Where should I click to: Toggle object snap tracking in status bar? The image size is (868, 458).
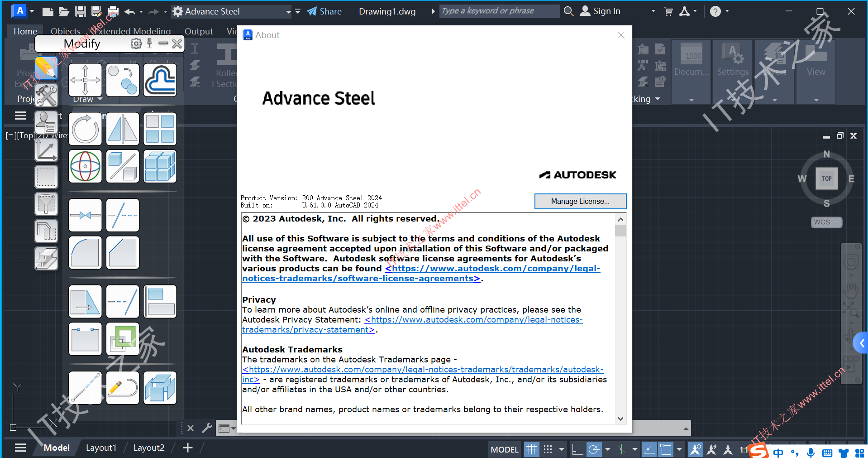pyautogui.click(x=649, y=449)
